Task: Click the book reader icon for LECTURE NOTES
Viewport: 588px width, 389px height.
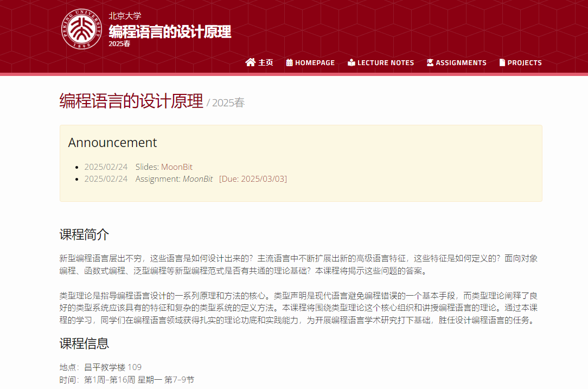Action: tap(351, 62)
